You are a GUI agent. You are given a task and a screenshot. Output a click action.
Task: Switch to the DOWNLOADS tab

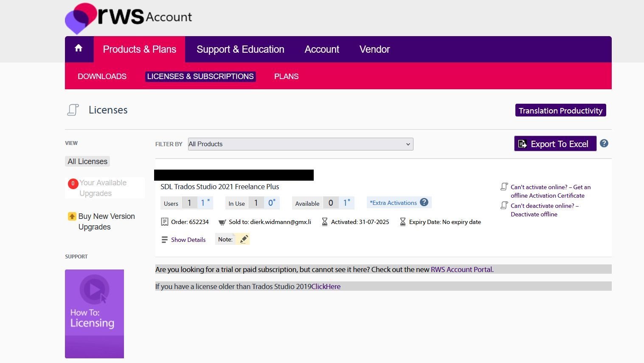click(x=102, y=77)
